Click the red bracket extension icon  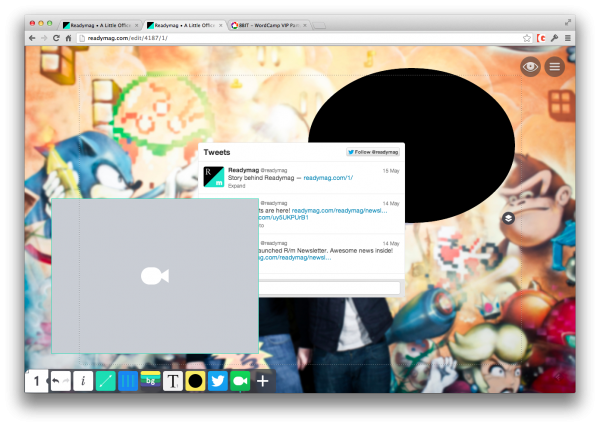click(541, 38)
